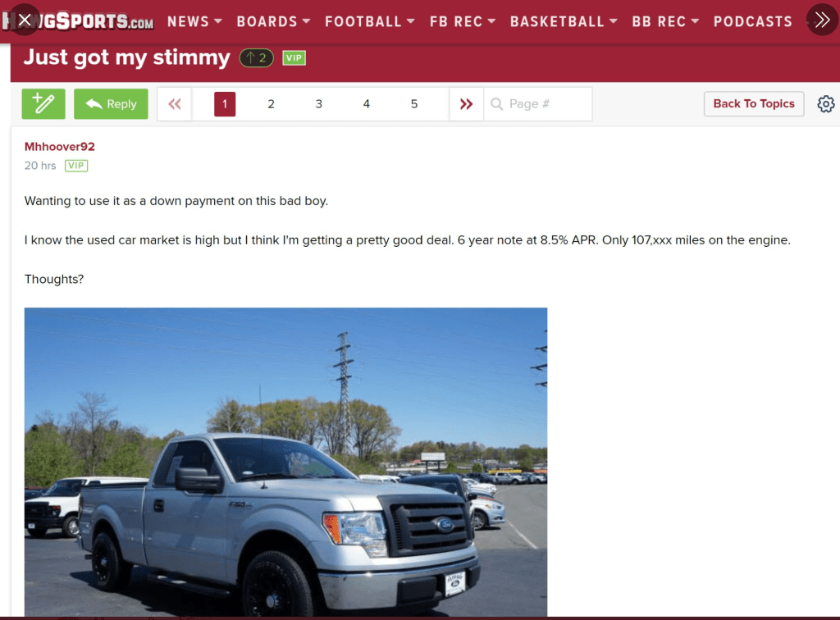Open the Basketball dropdown menu

[x=564, y=21]
